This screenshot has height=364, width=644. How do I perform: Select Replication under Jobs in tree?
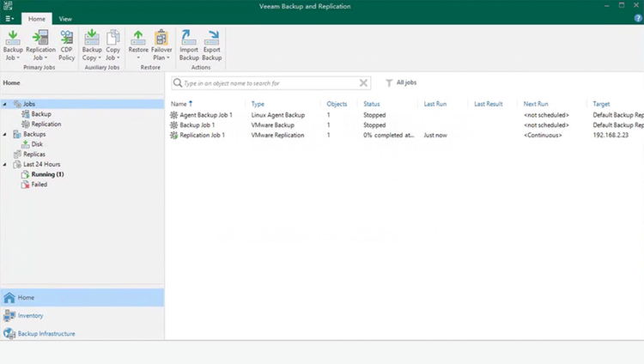tap(46, 124)
